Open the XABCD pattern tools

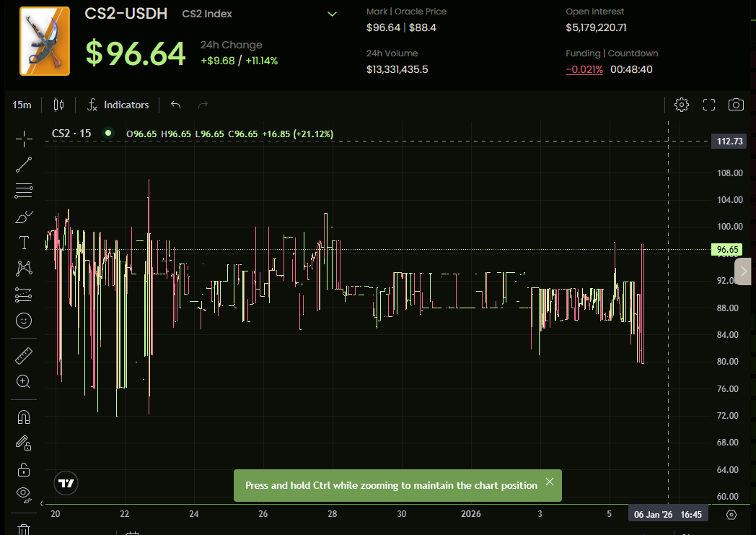click(24, 269)
